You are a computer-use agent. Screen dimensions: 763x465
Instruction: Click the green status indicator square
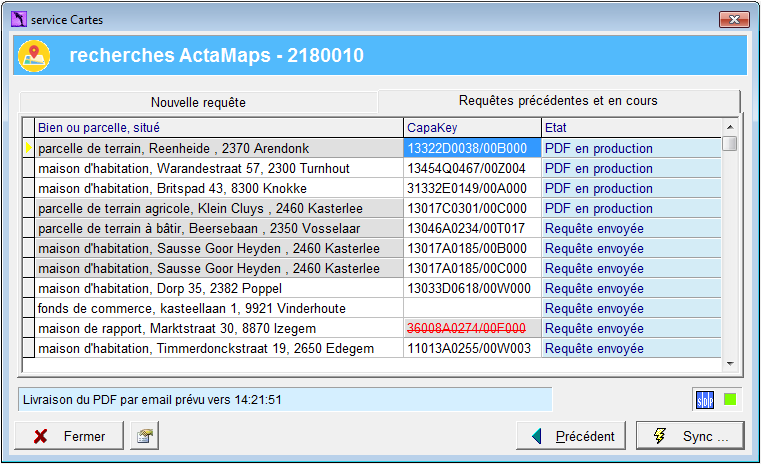(730, 400)
